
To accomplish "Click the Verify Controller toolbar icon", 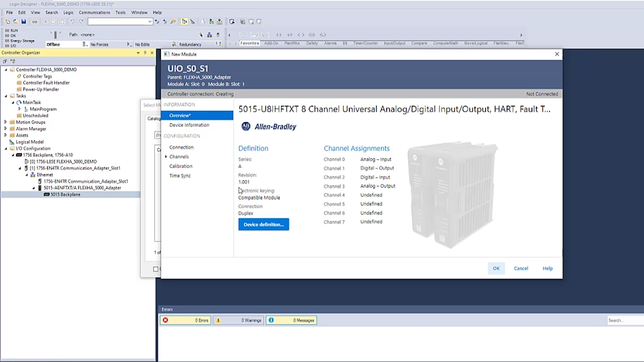I will (211, 22).
